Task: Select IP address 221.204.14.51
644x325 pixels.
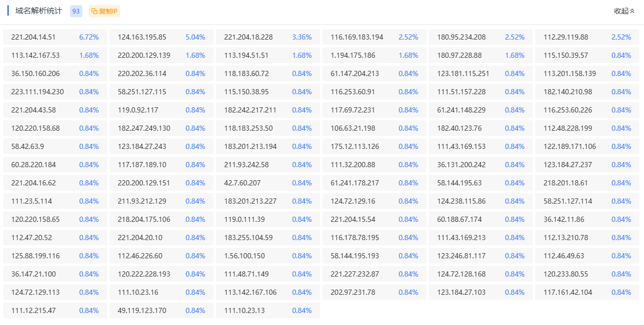Action: [33, 37]
